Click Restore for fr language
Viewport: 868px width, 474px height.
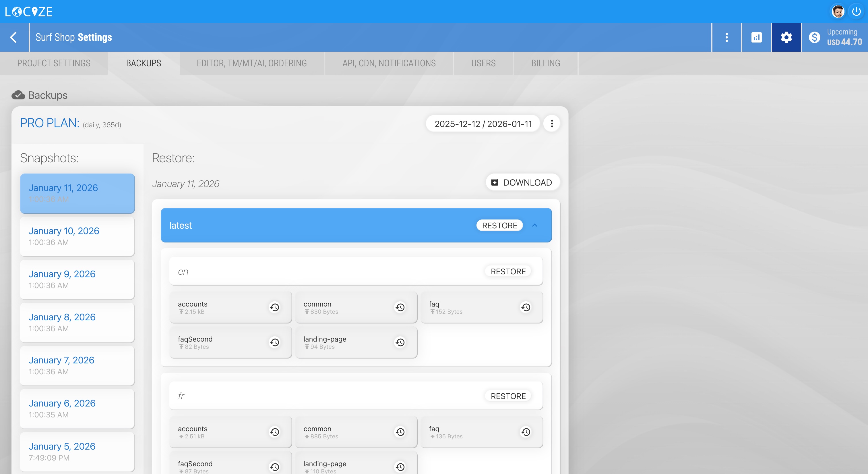[508, 396]
